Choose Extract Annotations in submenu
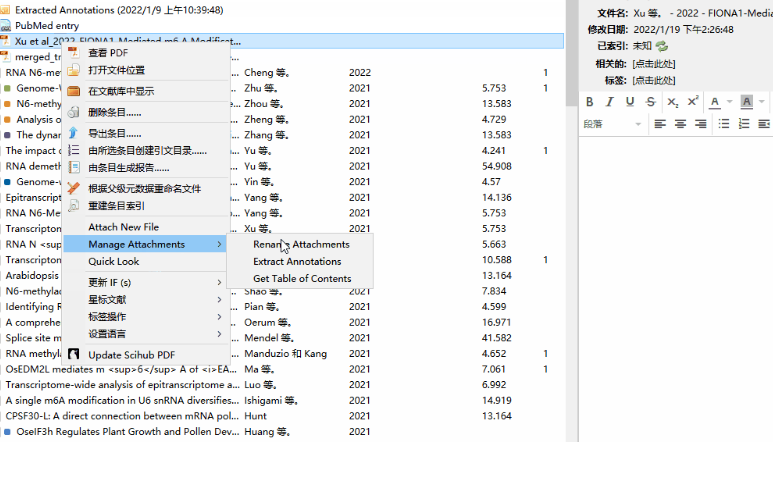 coord(301,262)
